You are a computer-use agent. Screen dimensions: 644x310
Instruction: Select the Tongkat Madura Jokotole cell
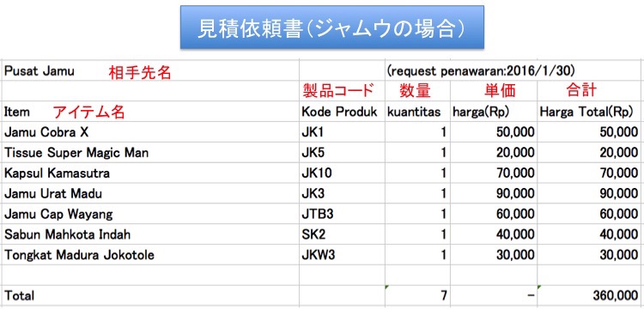[x=150, y=255]
